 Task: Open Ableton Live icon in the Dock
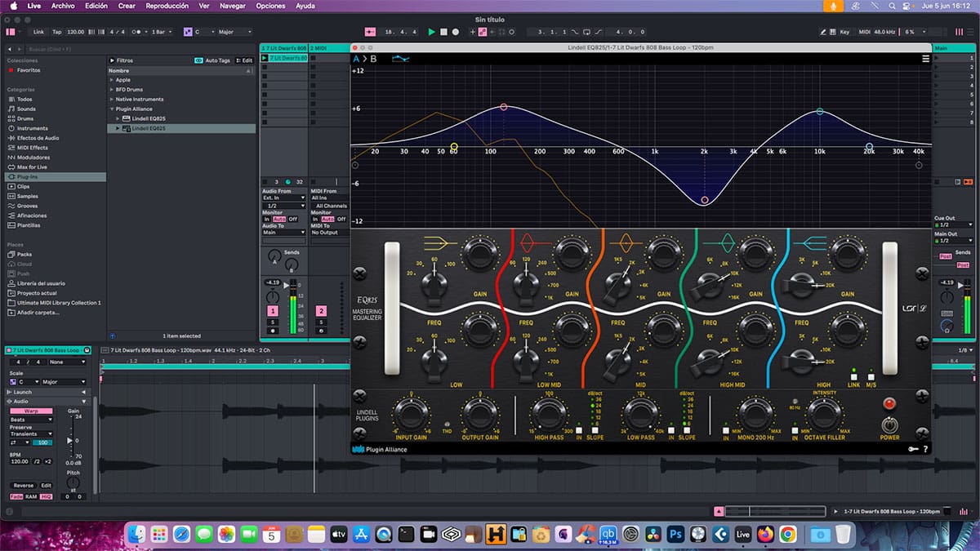point(743,535)
